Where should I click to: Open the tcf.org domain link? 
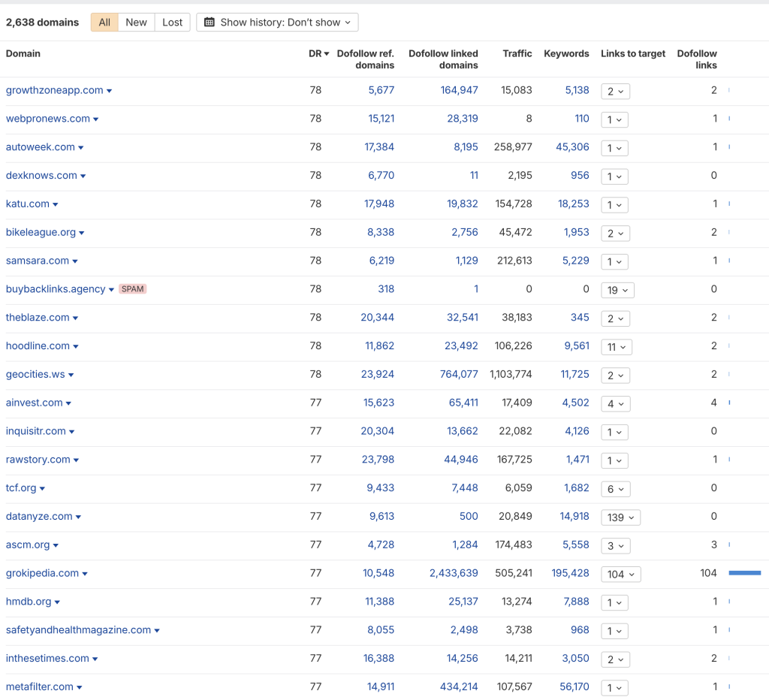[21, 488]
